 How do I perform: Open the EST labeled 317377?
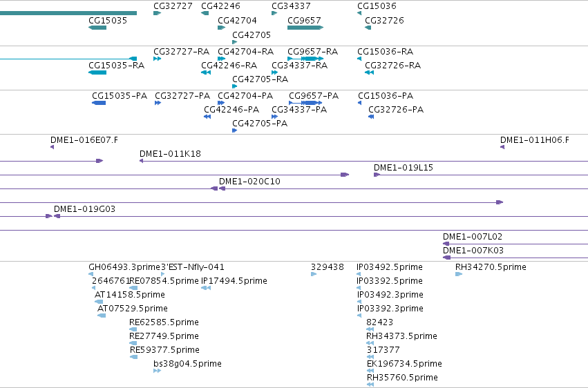[x=383, y=350]
